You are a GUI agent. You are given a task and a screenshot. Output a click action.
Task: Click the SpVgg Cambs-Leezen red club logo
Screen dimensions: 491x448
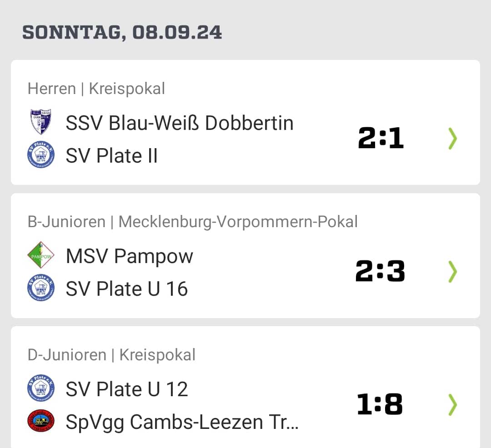point(41,421)
